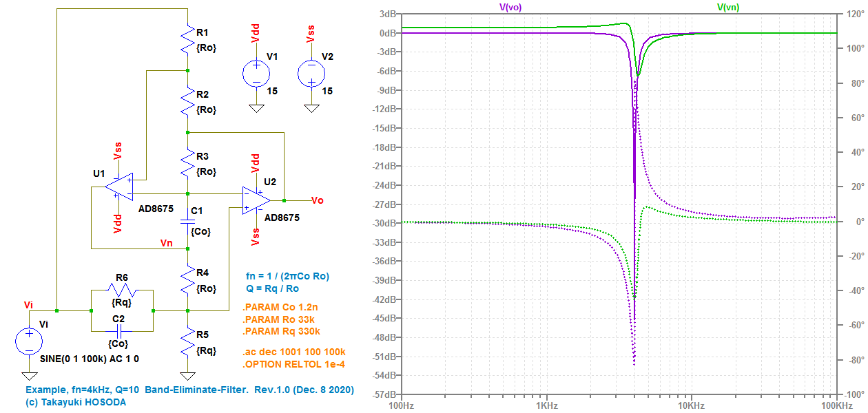Click the V1 voltage source symbol

coord(256,74)
